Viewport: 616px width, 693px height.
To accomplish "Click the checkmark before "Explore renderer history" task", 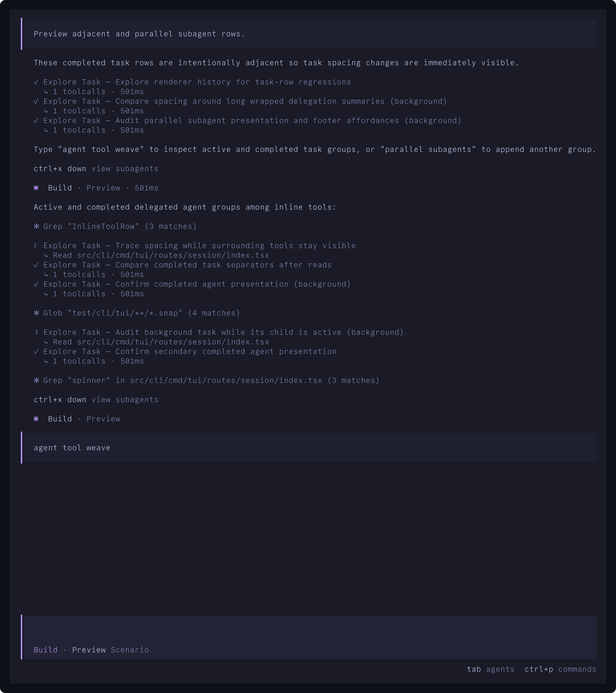I will tap(36, 82).
